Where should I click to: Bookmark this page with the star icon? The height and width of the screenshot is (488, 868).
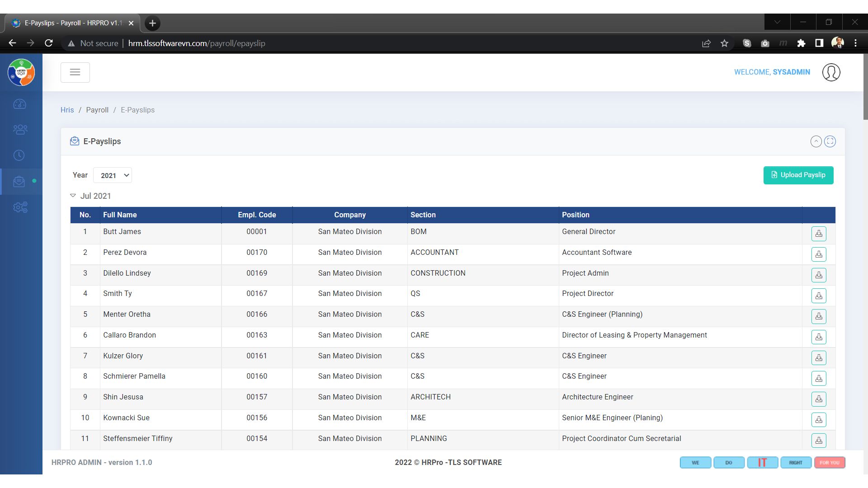pyautogui.click(x=724, y=43)
